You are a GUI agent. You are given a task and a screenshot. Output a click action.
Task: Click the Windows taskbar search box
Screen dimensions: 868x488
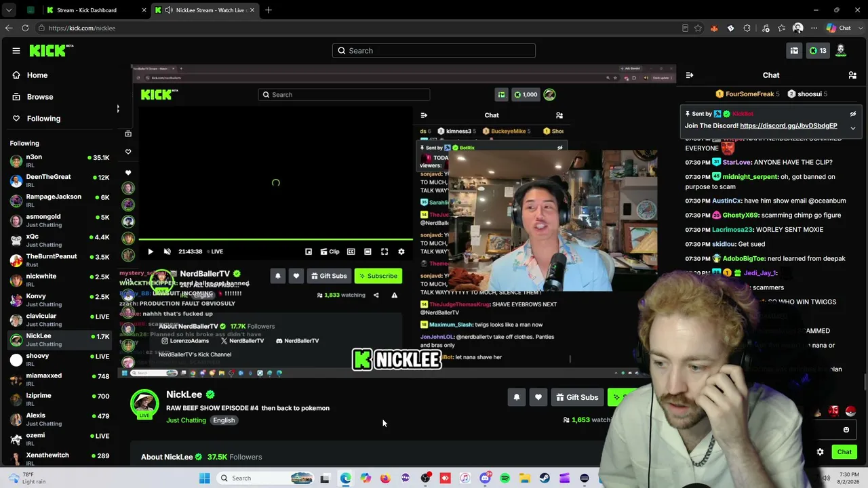[x=267, y=479]
